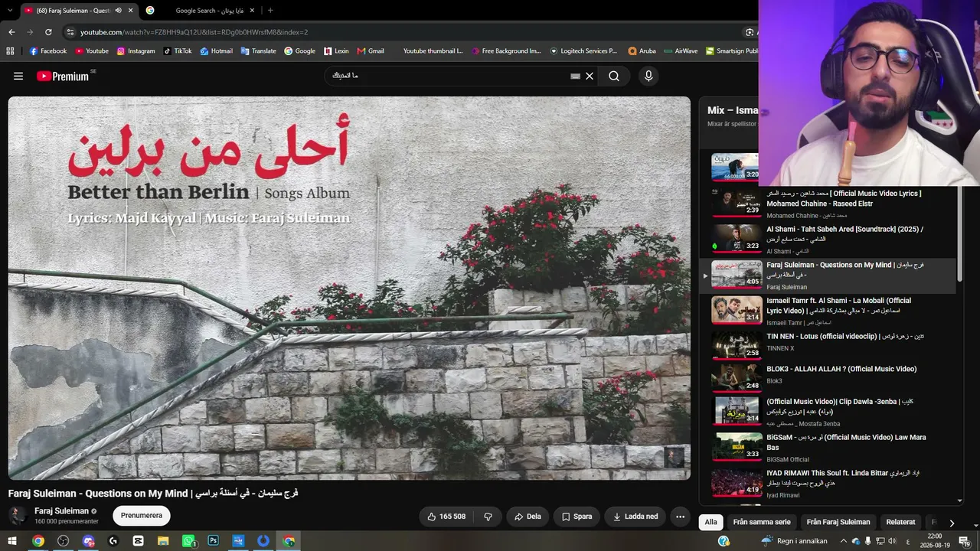The image size is (980, 551).
Task: Open the Instagram bookmark
Action: click(136, 51)
